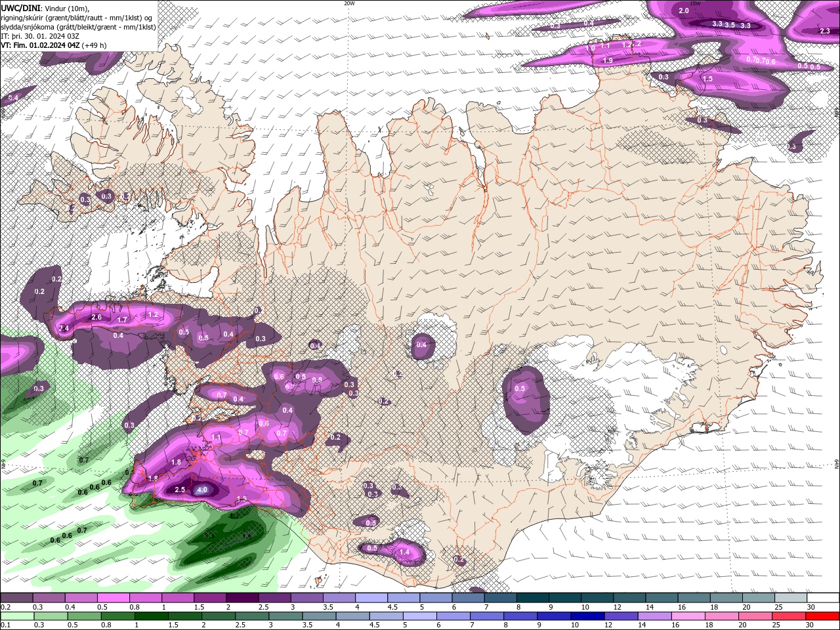Click the dark teal snow swatch between 9 and 10

click(565, 598)
